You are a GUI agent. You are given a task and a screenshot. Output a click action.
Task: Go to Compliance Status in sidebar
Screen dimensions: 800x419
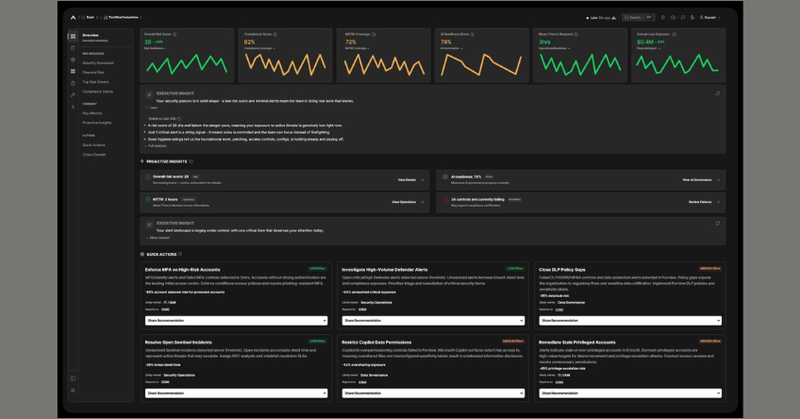click(96, 91)
